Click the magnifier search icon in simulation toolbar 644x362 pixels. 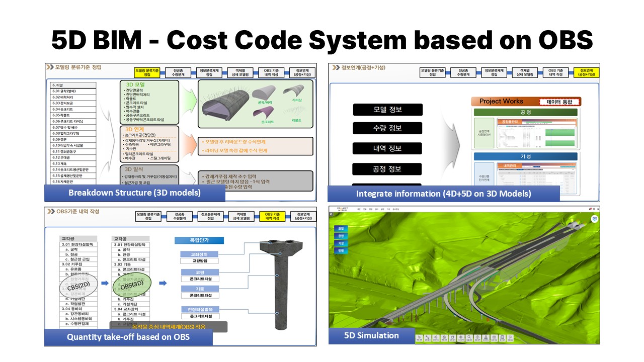pyautogui.click(x=469, y=337)
